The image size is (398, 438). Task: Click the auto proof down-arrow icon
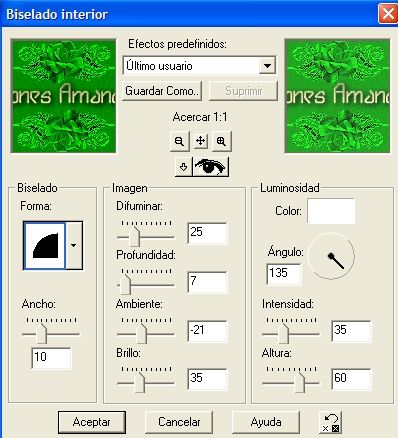[x=184, y=167]
